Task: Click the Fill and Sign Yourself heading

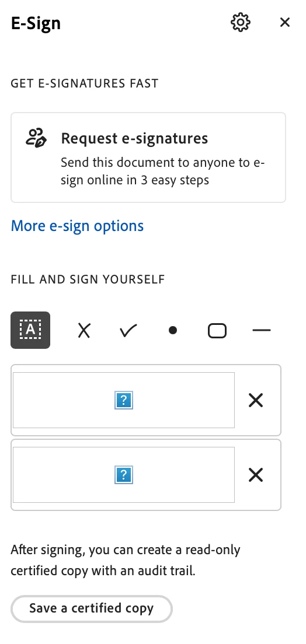Action: pos(88,279)
